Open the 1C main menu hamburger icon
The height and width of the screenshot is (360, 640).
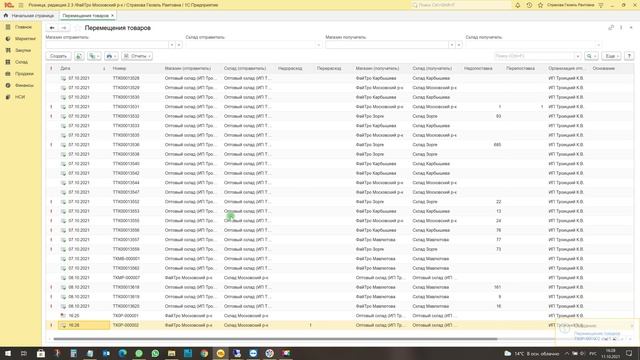pyautogui.click(x=21, y=5)
